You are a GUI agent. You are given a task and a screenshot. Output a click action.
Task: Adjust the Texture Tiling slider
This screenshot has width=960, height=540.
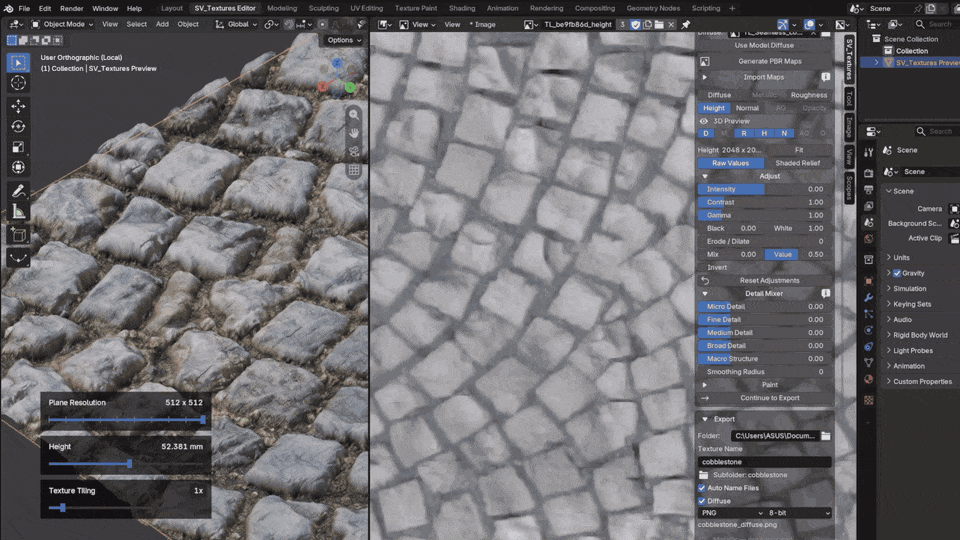click(x=126, y=508)
